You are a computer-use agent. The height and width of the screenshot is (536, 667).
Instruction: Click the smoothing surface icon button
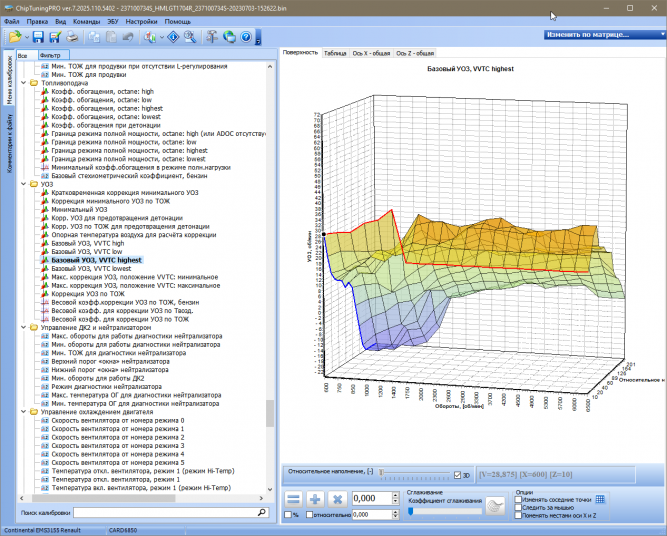pos(495,506)
